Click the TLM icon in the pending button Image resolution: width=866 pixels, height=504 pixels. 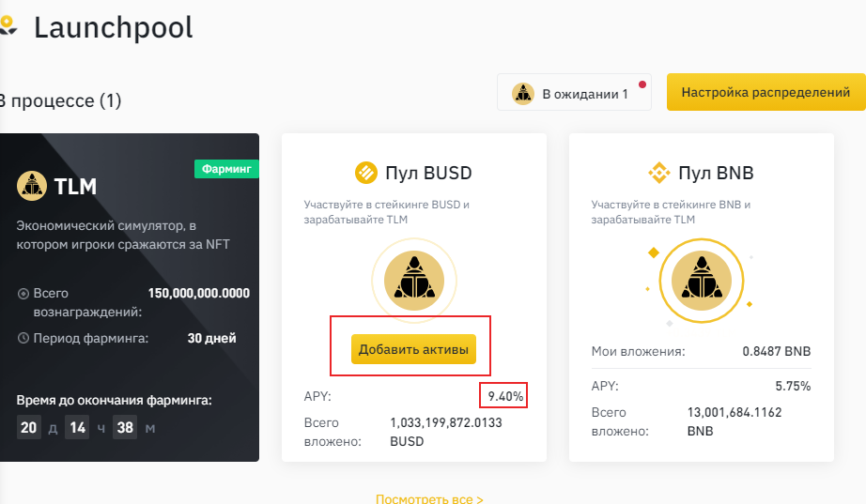[x=522, y=94]
